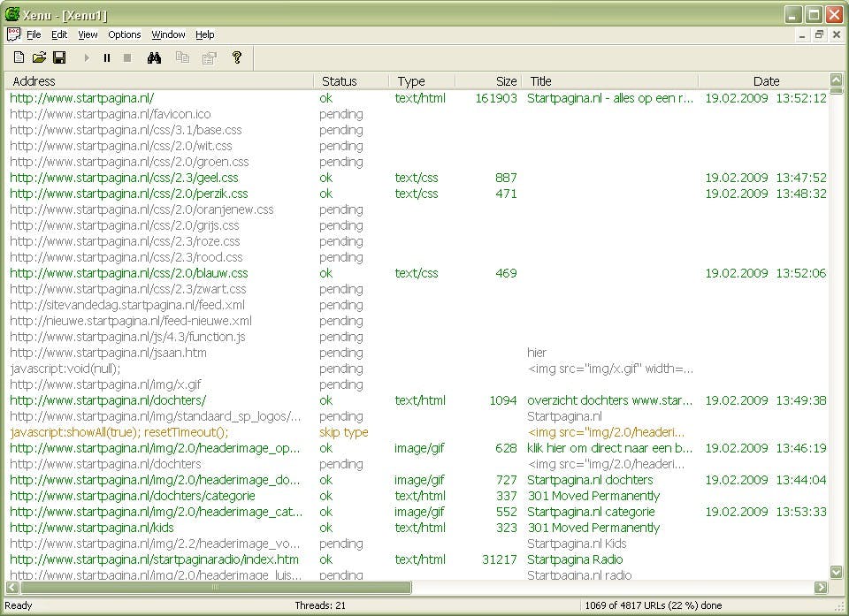849x616 pixels.
Task: Save results with the floppy disk icon
Action: [59, 57]
